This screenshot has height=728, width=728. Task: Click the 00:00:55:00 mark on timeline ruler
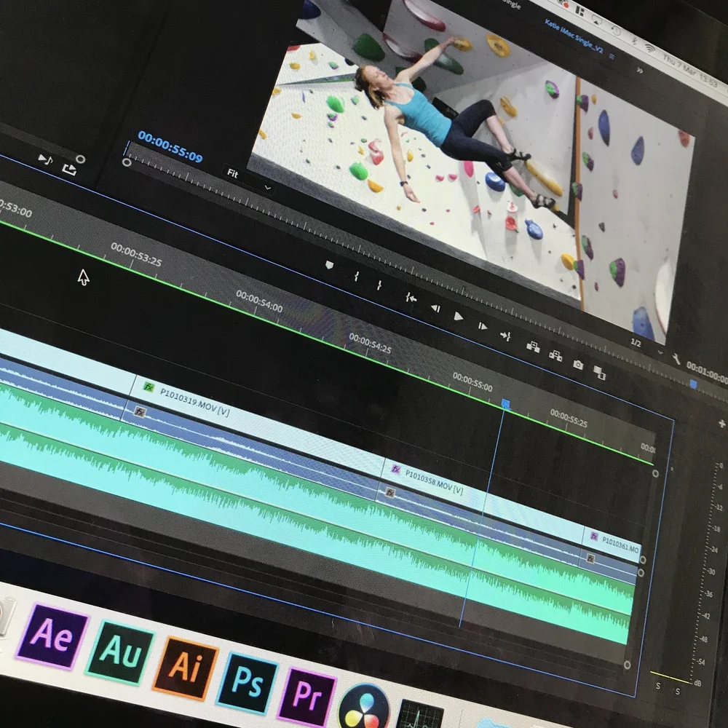[x=472, y=381]
